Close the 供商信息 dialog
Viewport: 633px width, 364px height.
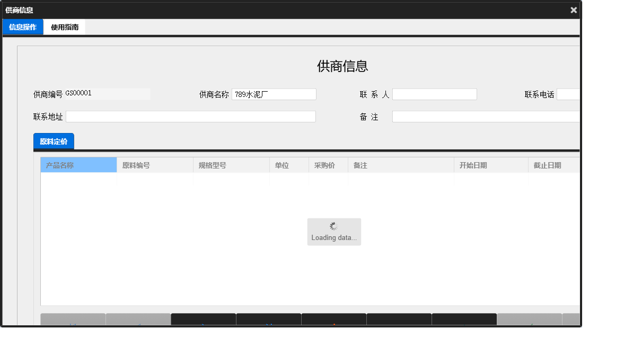pos(573,10)
